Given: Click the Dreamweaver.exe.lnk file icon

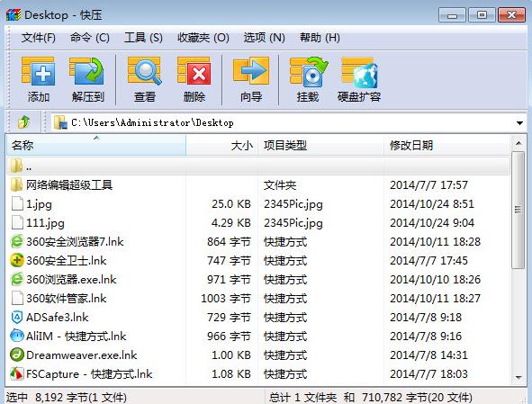Looking at the screenshot, I should point(16,355).
